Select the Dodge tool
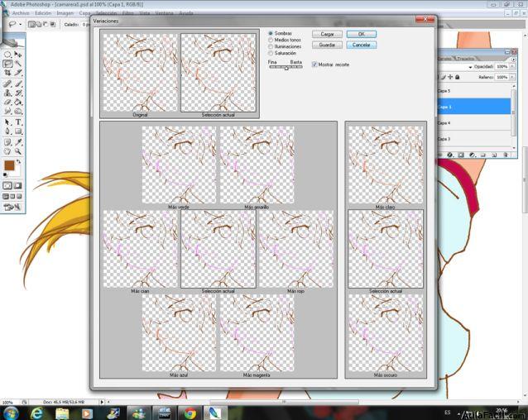Viewport: 528px width, 420px height. (18, 111)
